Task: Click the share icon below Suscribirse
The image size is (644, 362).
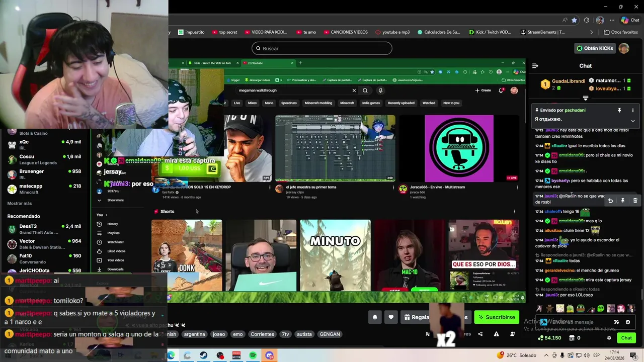Action: 480,334
